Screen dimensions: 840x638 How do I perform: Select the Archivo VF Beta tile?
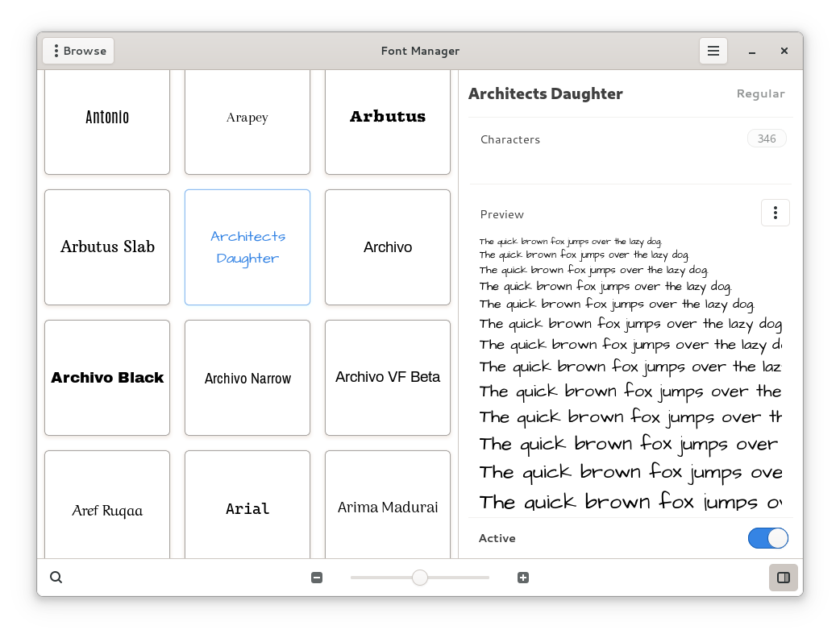point(388,378)
